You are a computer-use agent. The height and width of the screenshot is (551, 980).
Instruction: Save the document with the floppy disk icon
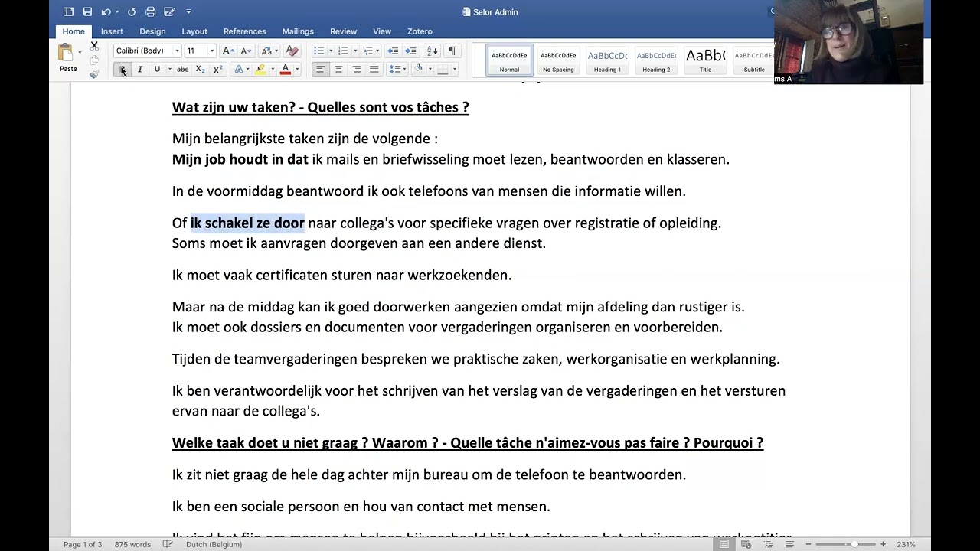coord(87,11)
